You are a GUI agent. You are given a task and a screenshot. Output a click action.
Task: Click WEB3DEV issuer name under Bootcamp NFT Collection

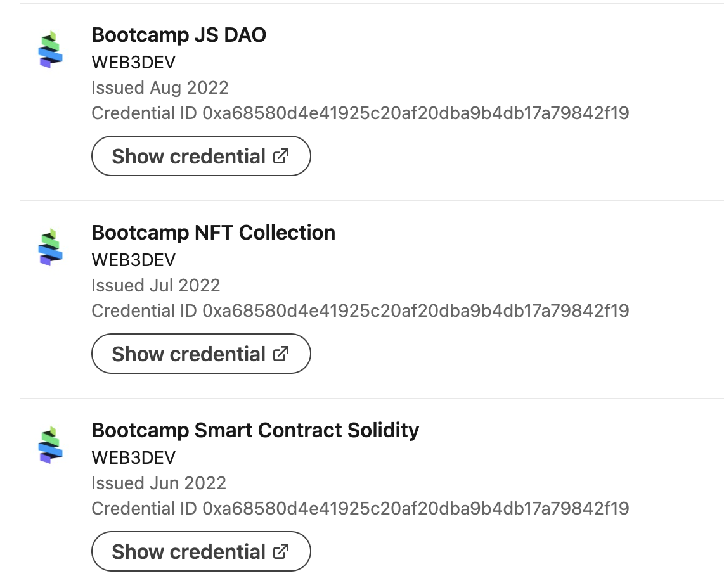(x=133, y=260)
